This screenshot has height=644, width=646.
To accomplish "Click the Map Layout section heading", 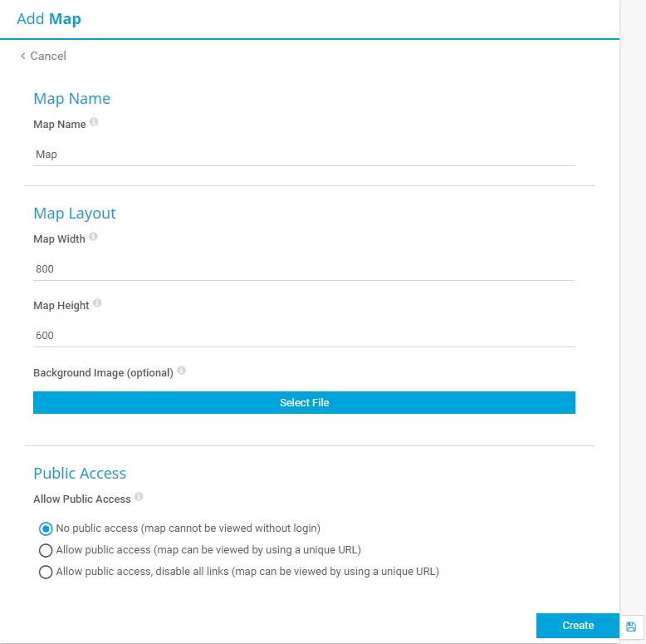I will tap(75, 214).
